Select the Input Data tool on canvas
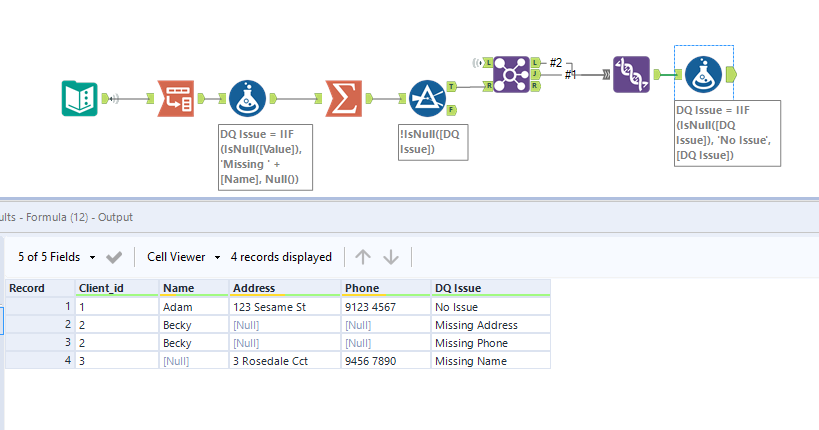Viewport: 819px width, 430px height. [78, 98]
